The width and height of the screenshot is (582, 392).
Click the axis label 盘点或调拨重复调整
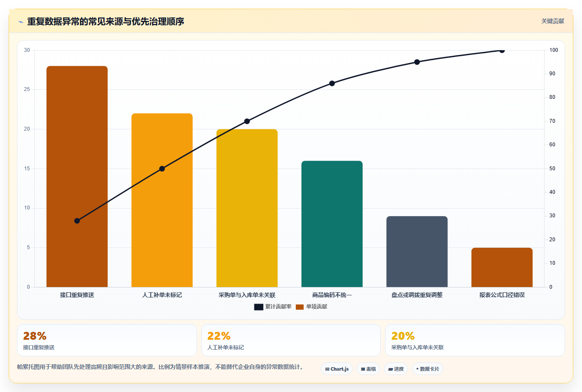coord(417,295)
